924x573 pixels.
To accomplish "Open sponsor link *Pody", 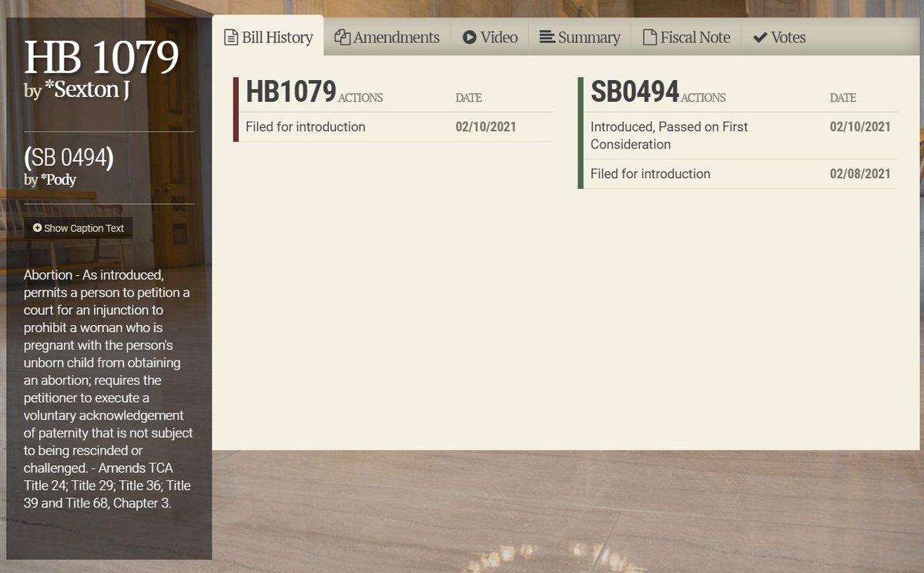I will 59,180.
